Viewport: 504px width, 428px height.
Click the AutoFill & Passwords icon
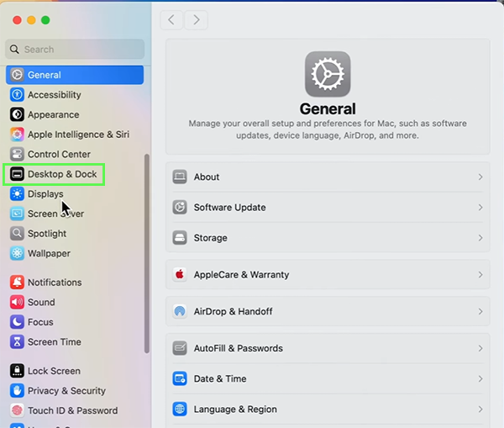point(180,348)
